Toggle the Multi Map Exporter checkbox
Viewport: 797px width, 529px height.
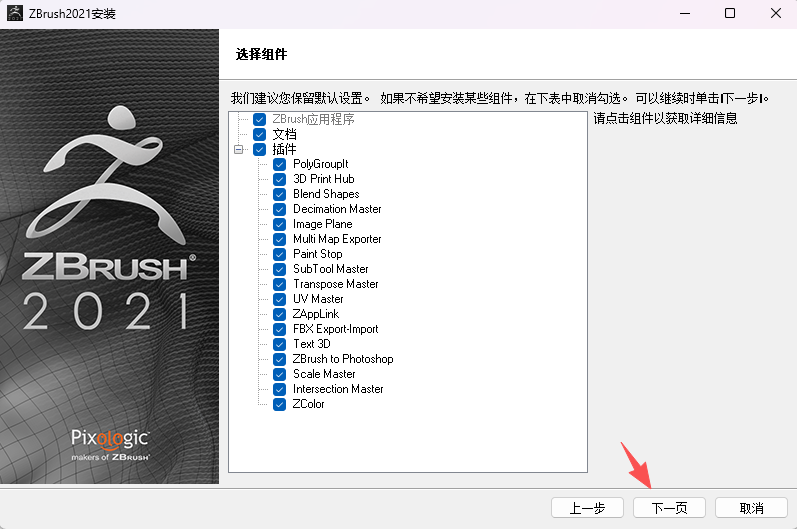point(280,239)
